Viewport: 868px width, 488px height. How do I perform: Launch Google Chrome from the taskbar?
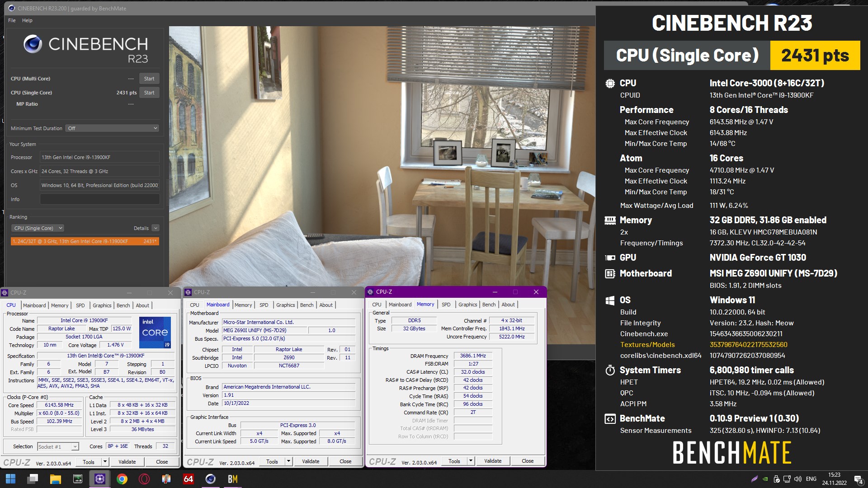tap(122, 479)
